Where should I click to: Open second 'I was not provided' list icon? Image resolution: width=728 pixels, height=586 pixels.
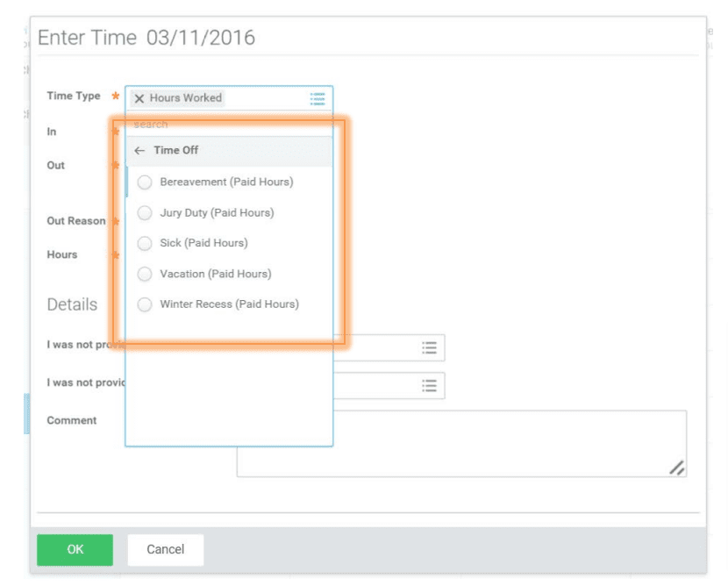tap(429, 385)
